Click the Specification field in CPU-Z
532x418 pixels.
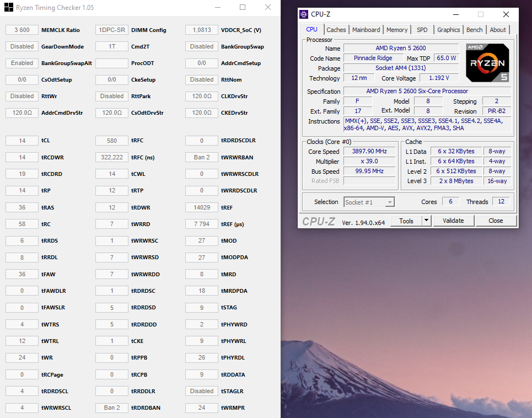427,91
